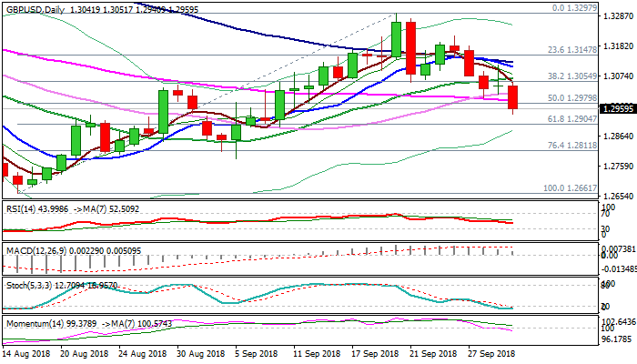Select the 27 Sep 2018 date label
This screenshot has width=637, height=364.
point(493,353)
